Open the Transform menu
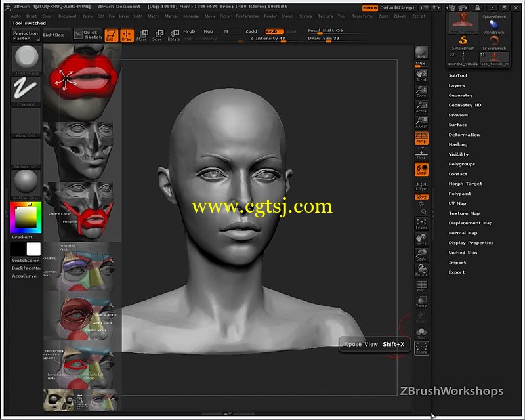 362,16
